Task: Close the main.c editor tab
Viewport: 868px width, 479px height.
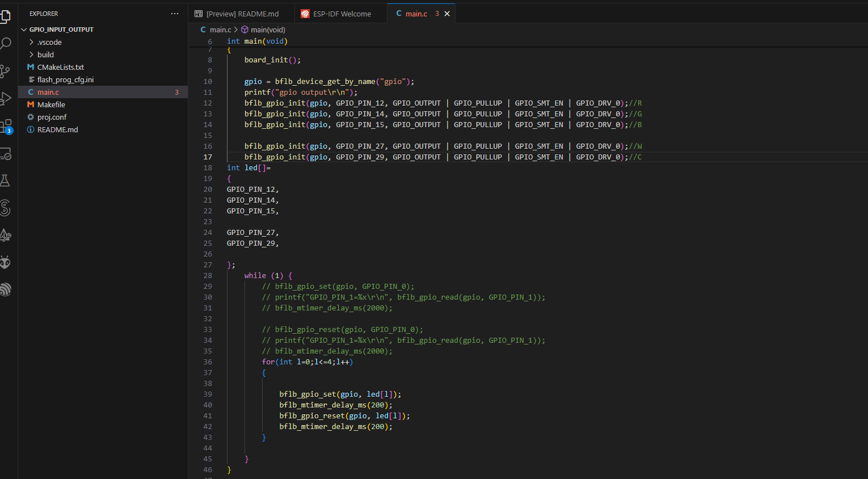Action: point(447,14)
